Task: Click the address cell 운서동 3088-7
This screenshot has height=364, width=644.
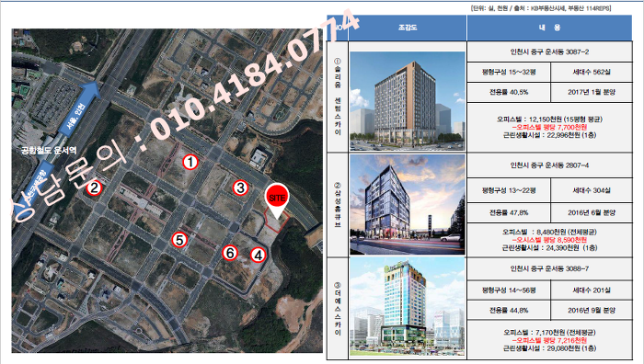Action: pos(549,268)
